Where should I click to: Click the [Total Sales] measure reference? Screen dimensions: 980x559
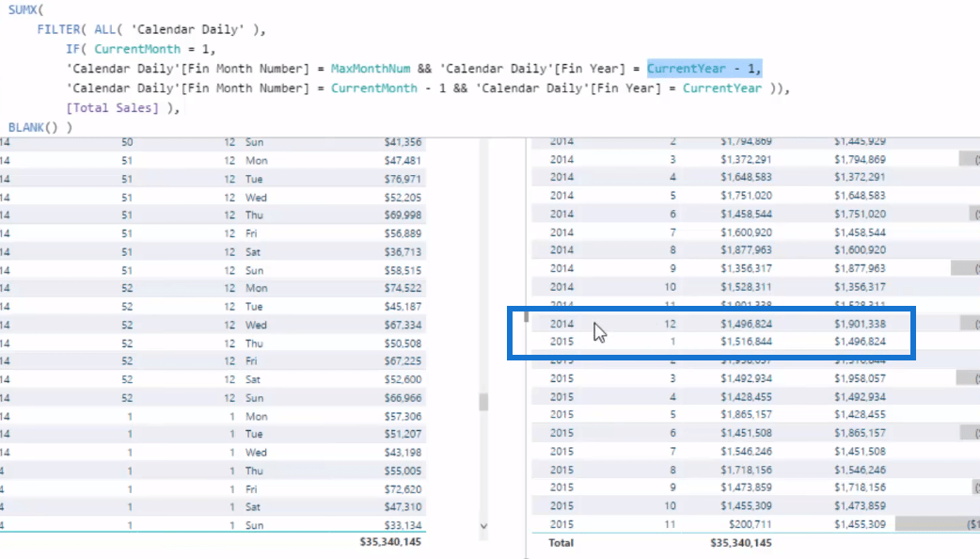point(113,107)
